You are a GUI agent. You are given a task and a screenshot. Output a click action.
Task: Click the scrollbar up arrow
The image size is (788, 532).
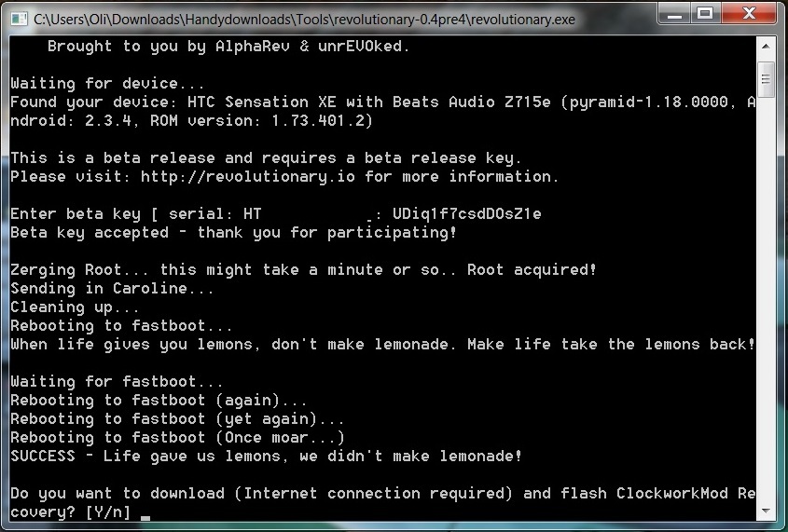coord(766,47)
